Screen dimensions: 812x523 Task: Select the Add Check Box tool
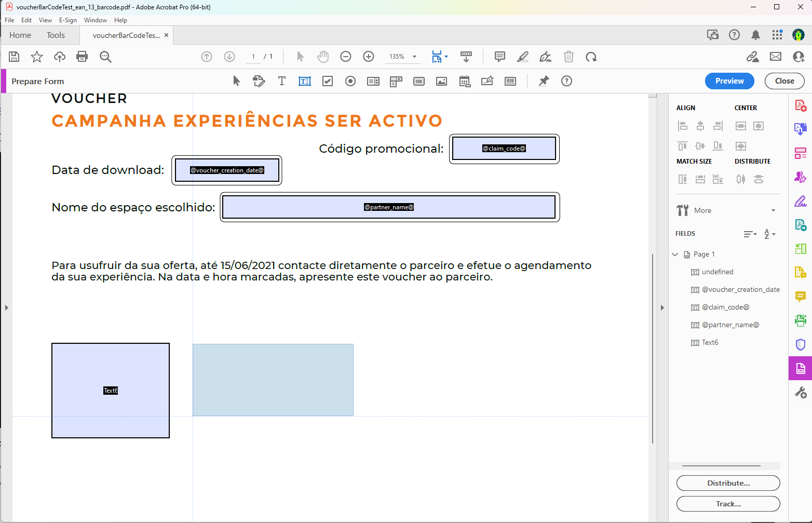click(x=328, y=81)
